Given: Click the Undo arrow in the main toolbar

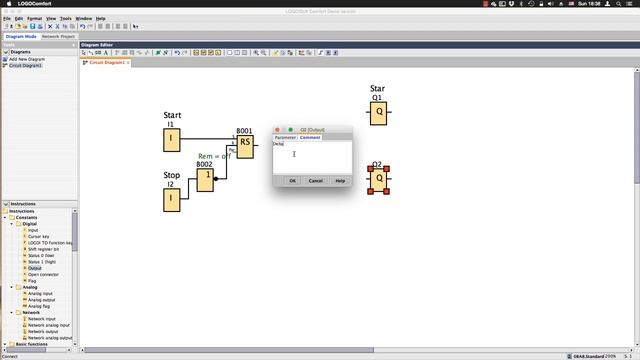Looking at the screenshot, I should pyautogui.click(x=82, y=27).
